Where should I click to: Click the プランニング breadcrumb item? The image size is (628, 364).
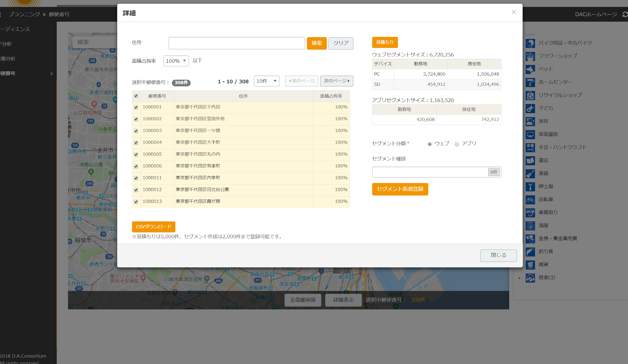pos(24,14)
